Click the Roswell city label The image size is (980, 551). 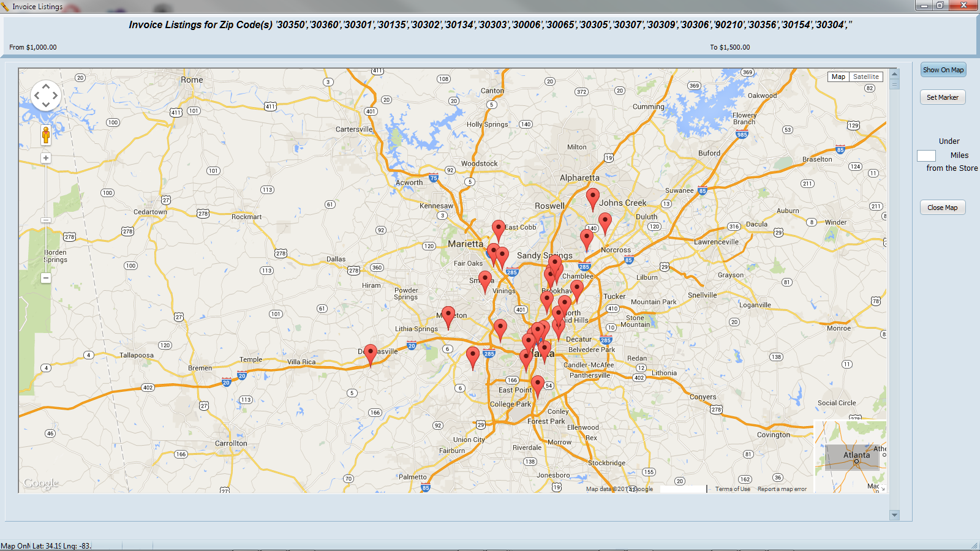click(549, 206)
